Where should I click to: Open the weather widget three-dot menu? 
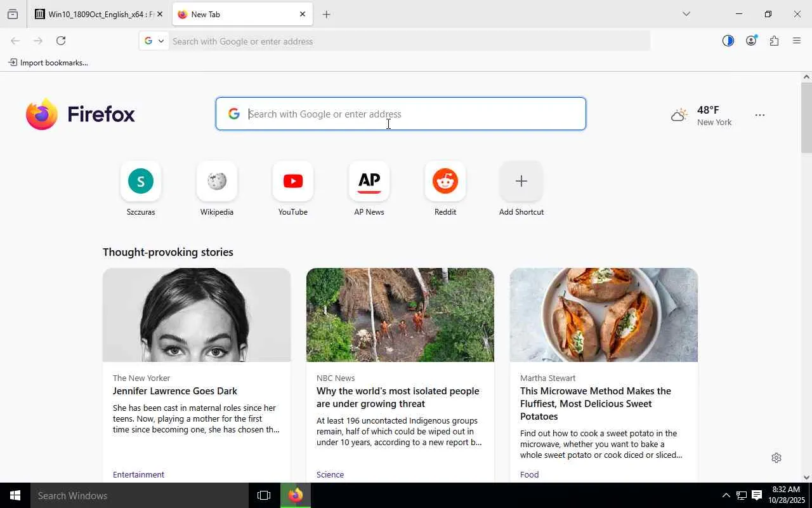click(760, 115)
